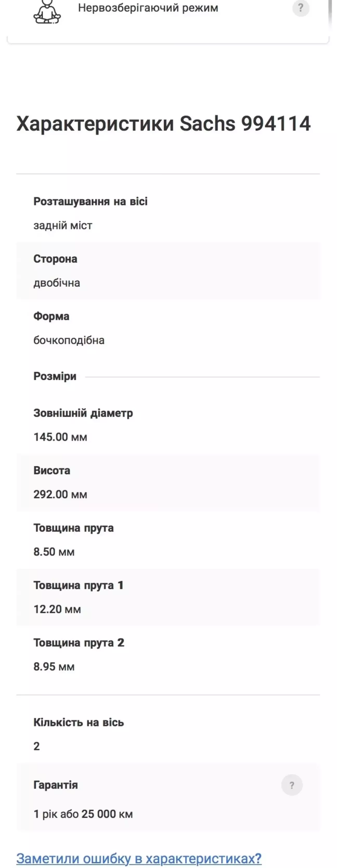Screen dimensions: 337x868
Task: Select the '145.00 мм' diameter value
Action: (60, 437)
